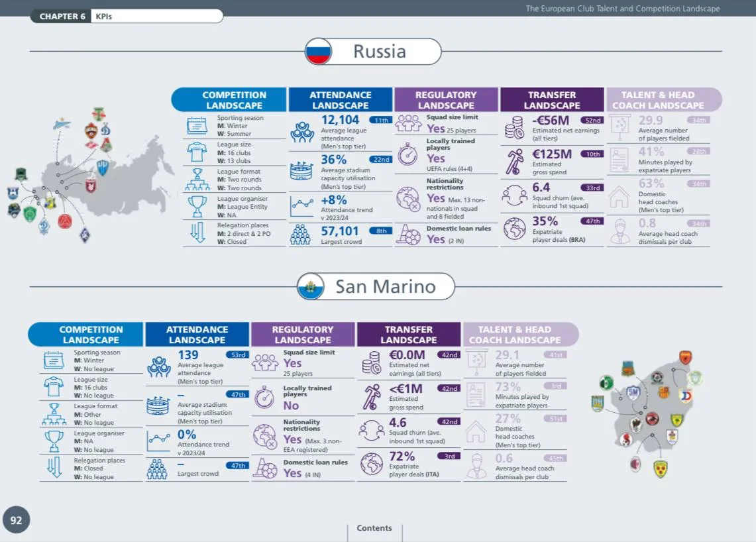This screenshot has width=756, height=542.
Task: Click Russia's 11th attendance rank badge
Action: tap(381, 121)
